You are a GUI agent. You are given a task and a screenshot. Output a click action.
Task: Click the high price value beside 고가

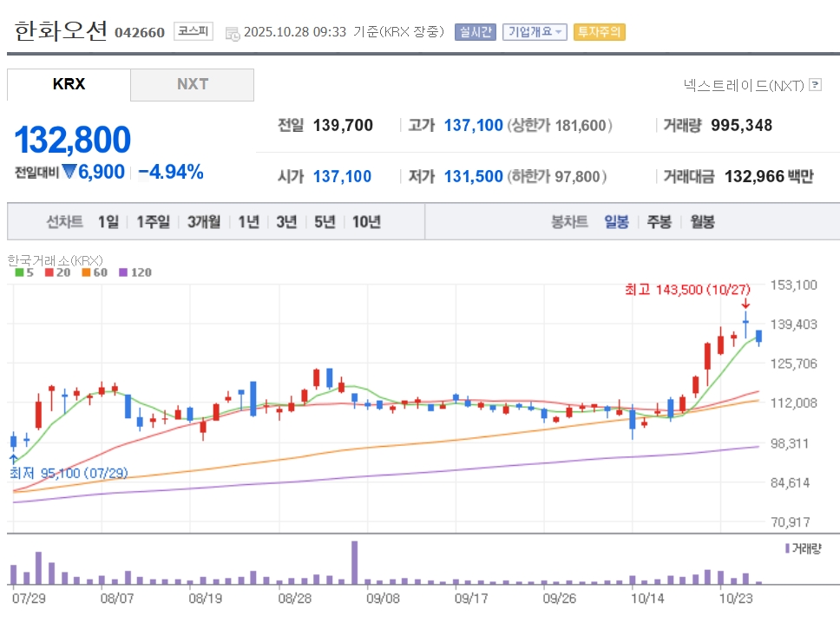tap(474, 126)
